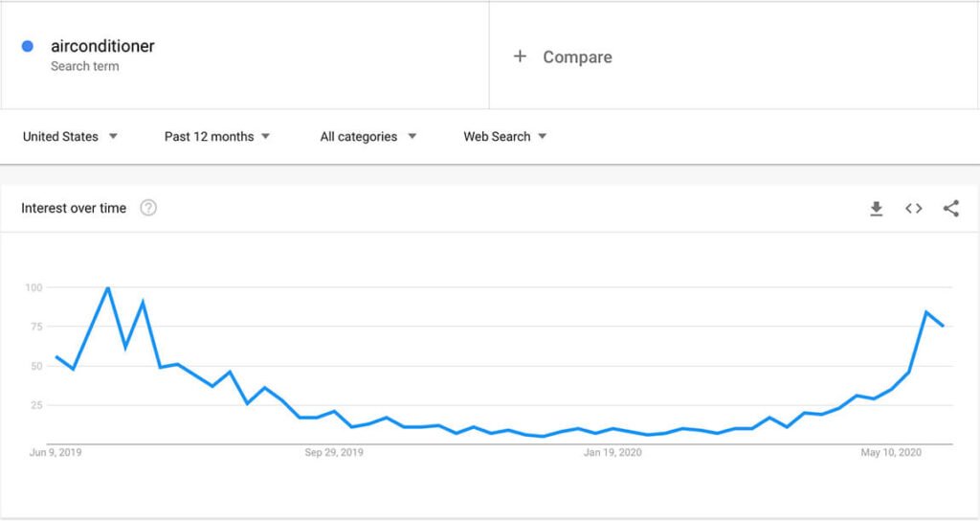Viewport: 980px width, 522px height.
Task: Expand the Web Search type dropdown
Action: pos(505,136)
